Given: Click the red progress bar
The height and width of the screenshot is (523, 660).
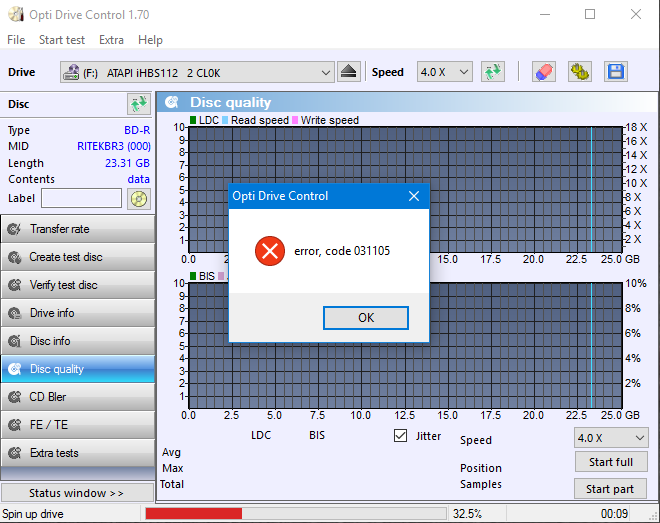Looking at the screenshot, I should 194,513.
